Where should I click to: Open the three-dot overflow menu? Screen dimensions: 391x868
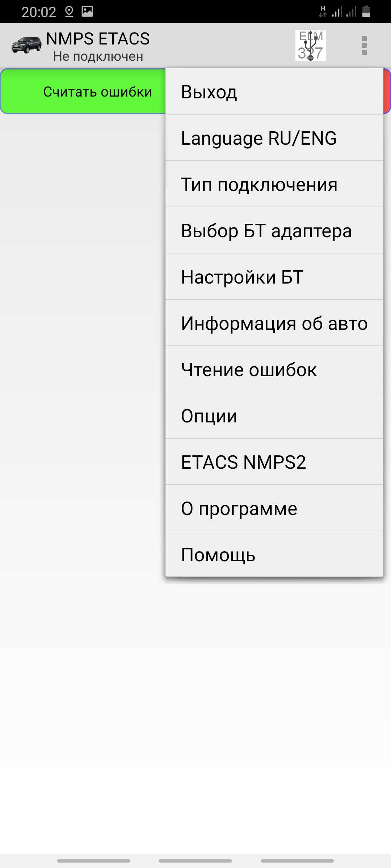coord(364,46)
